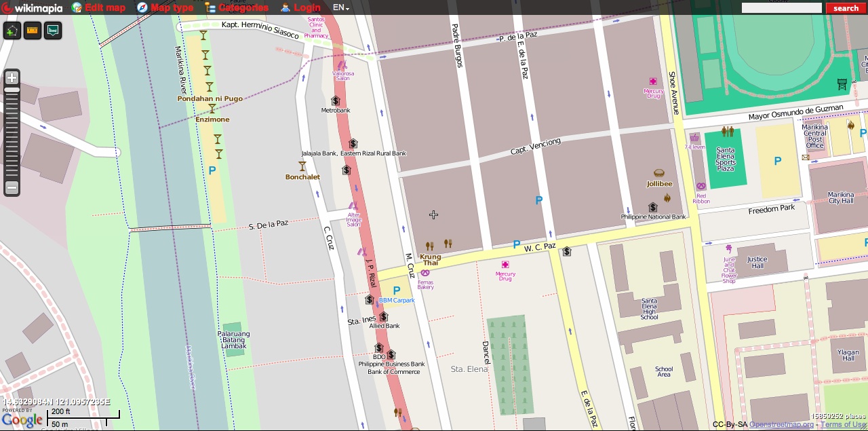Select the add place polygon tool
The width and height of the screenshot is (868, 431).
point(12,31)
